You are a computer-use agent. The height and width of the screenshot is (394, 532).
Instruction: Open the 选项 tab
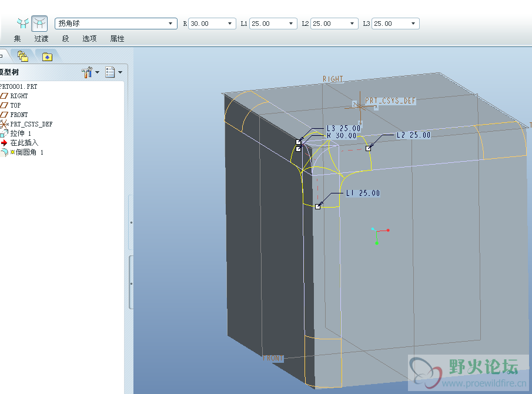coord(89,39)
